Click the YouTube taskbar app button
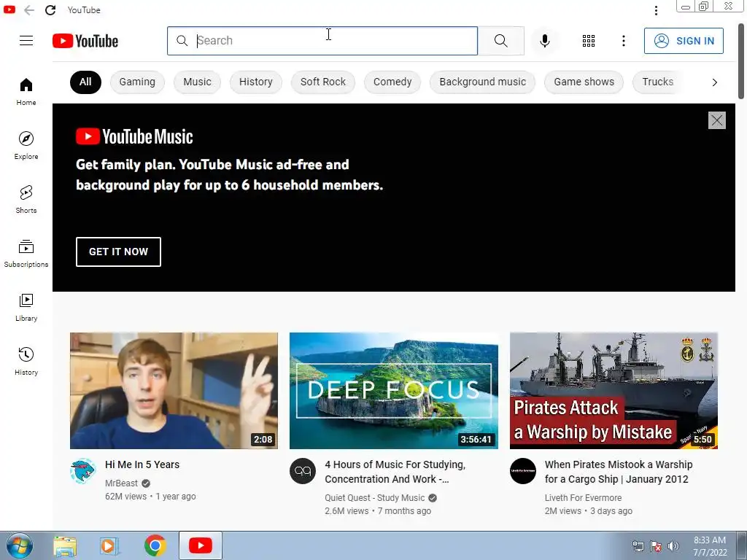Image resolution: width=747 pixels, height=560 pixels. click(200, 545)
